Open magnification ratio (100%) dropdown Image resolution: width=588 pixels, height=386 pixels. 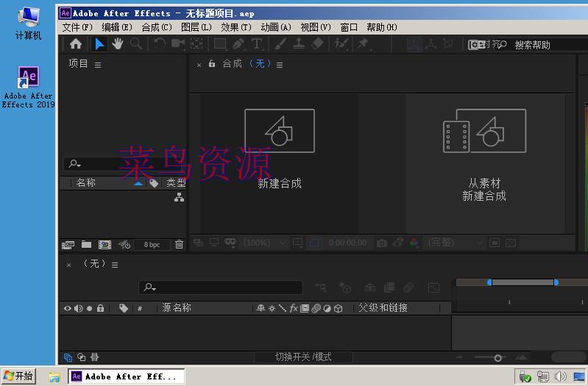coord(265,243)
